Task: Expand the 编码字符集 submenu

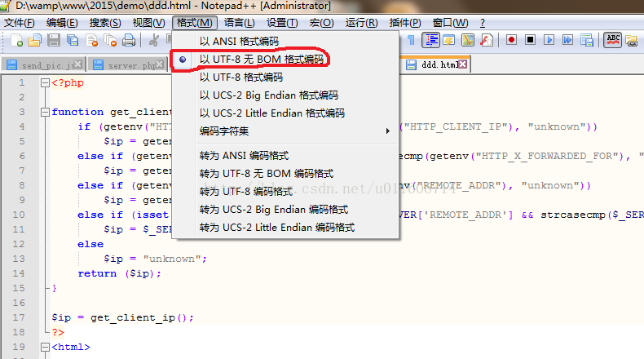Action: 285,131
